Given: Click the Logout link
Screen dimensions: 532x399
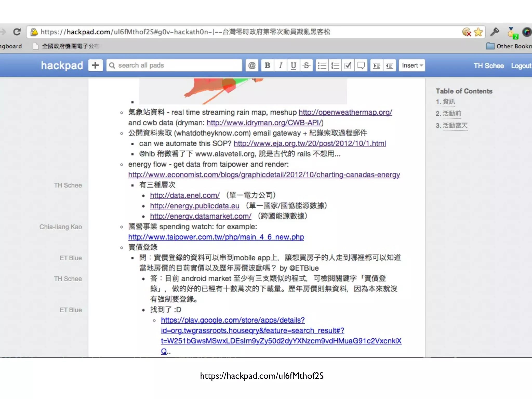Looking at the screenshot, I should click(x=521, y=66).
